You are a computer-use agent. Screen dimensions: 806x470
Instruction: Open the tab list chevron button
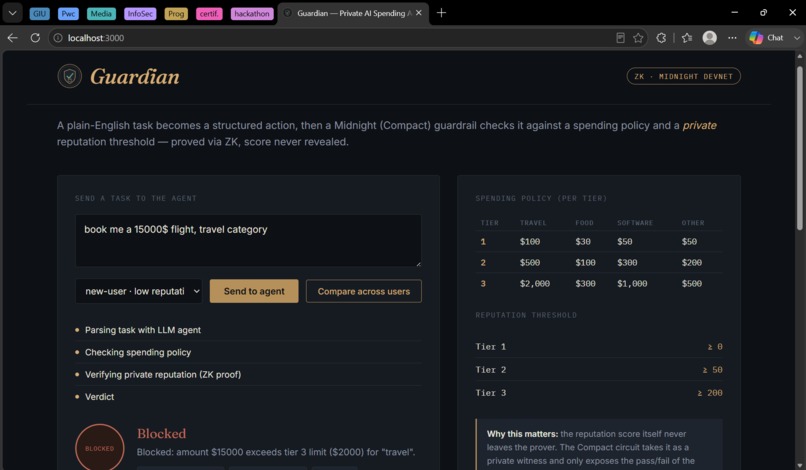click(12, 13)
